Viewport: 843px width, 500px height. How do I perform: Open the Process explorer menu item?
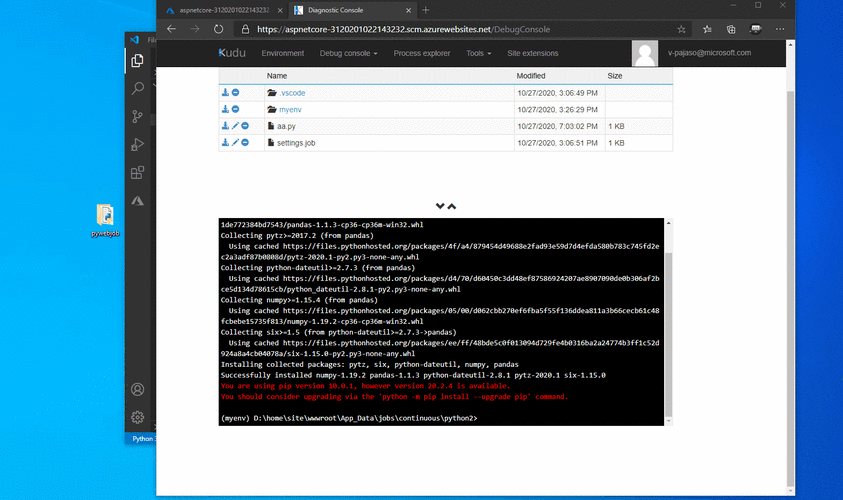click(x=422, y=53)
